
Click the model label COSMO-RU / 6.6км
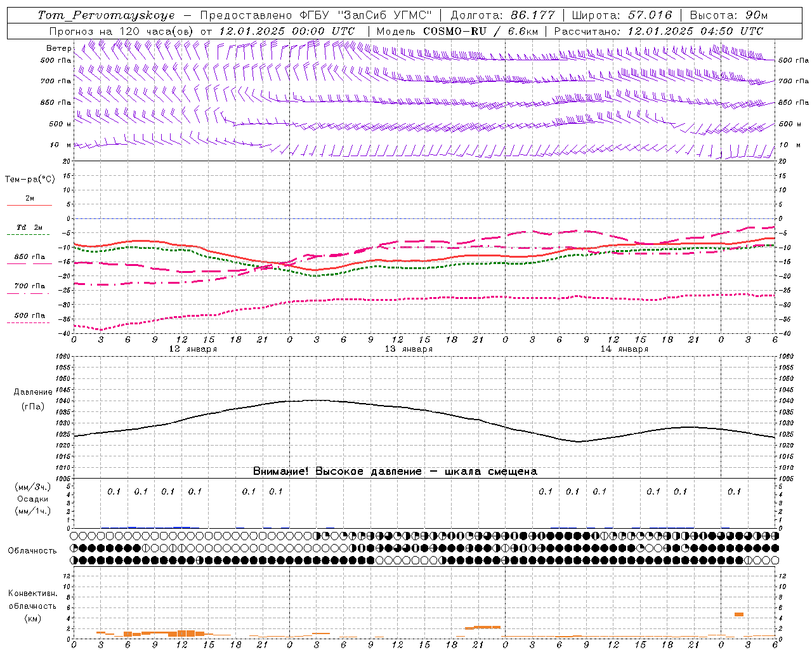click(481, 31)
